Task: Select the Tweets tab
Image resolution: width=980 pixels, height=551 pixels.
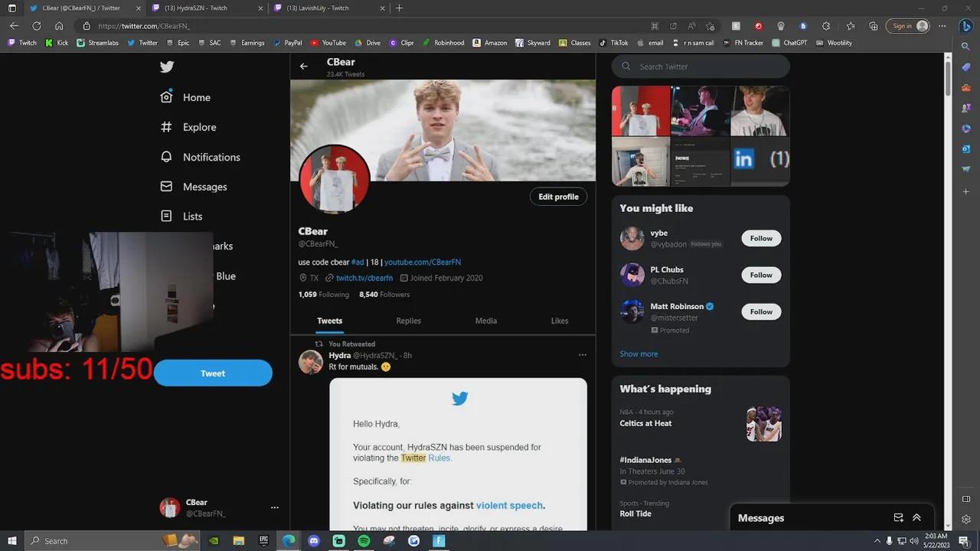Action: (x=329, y=321)
